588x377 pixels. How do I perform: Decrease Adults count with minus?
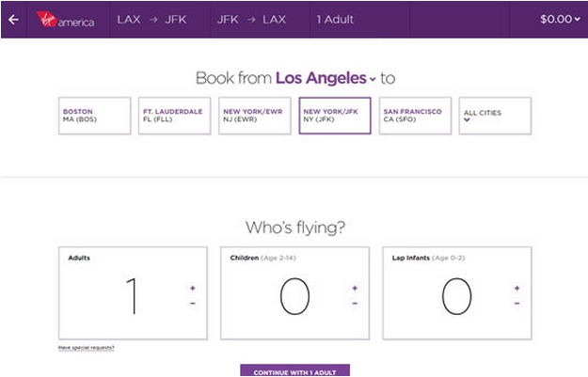pyautogui.click(x=192, y=303)
